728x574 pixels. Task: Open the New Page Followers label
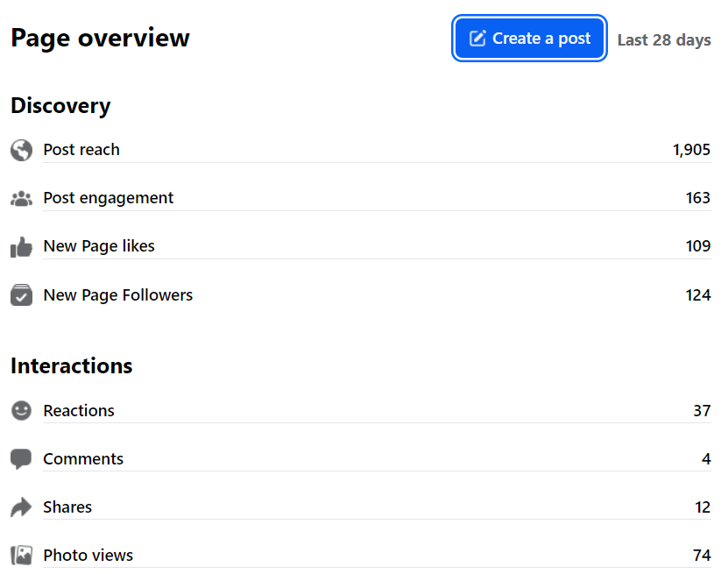tap(118, 295)
